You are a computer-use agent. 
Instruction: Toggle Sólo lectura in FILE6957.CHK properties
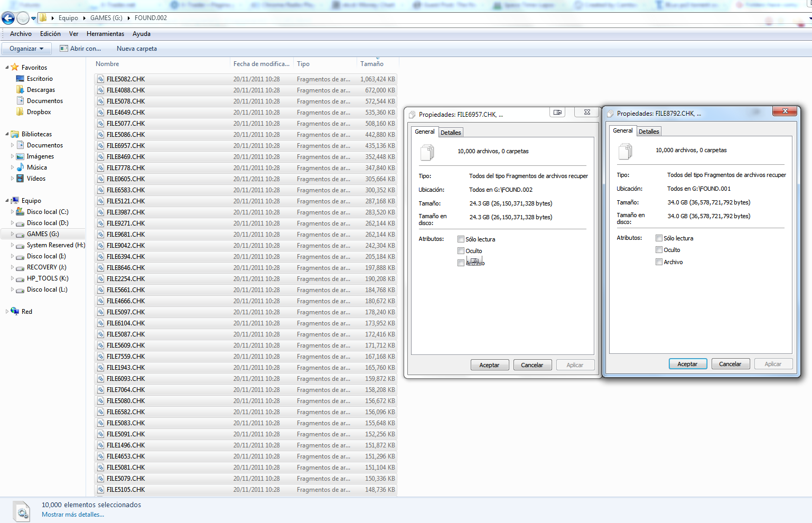tap(461, 239)
